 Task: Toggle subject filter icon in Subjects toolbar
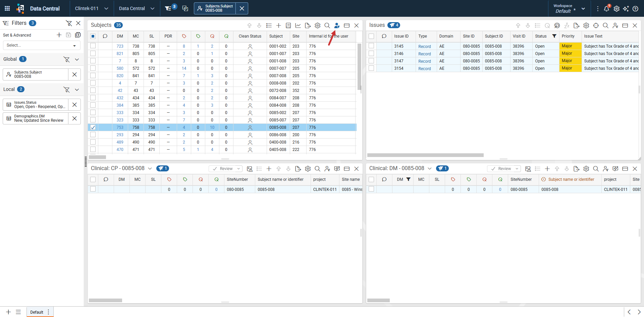[337, 25]
